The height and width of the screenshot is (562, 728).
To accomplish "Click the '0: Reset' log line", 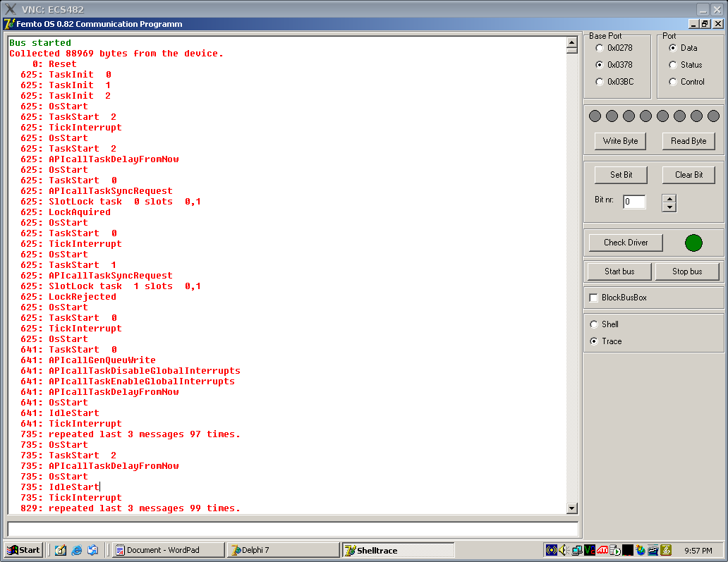I will (x=54, y=64).
